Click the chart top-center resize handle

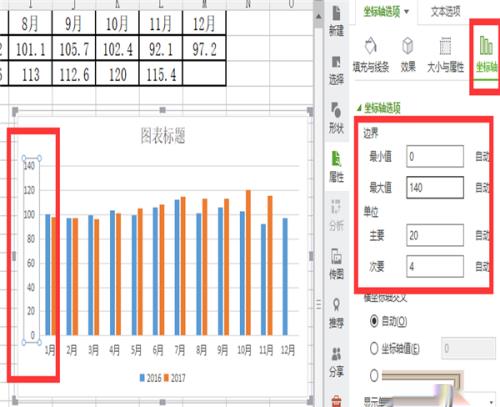coord(163,110)
